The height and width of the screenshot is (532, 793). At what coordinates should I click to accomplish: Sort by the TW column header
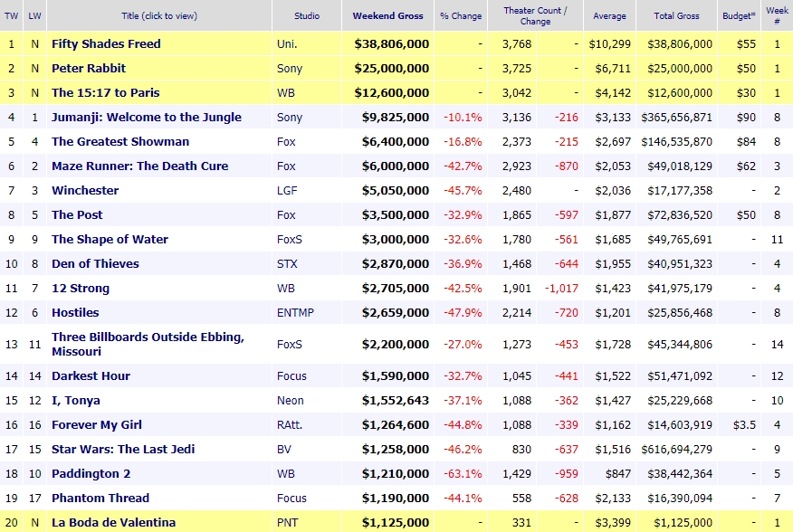pos(11,15)
